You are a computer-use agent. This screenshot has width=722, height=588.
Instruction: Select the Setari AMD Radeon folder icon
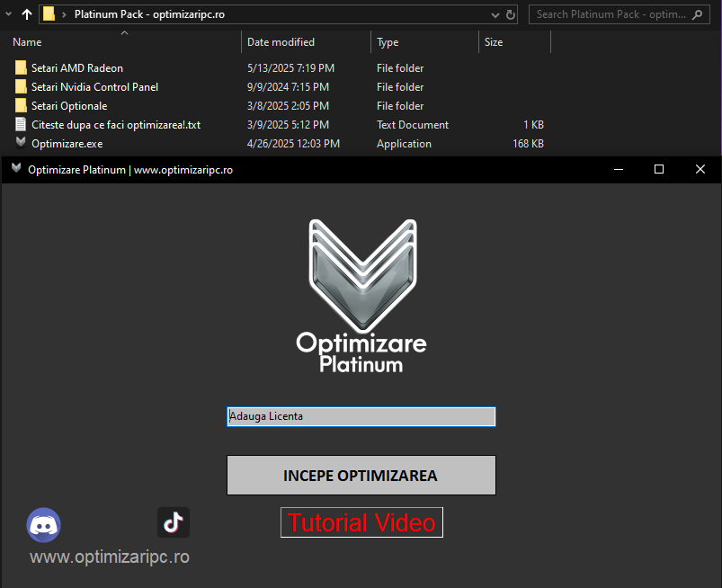[21, 67]
